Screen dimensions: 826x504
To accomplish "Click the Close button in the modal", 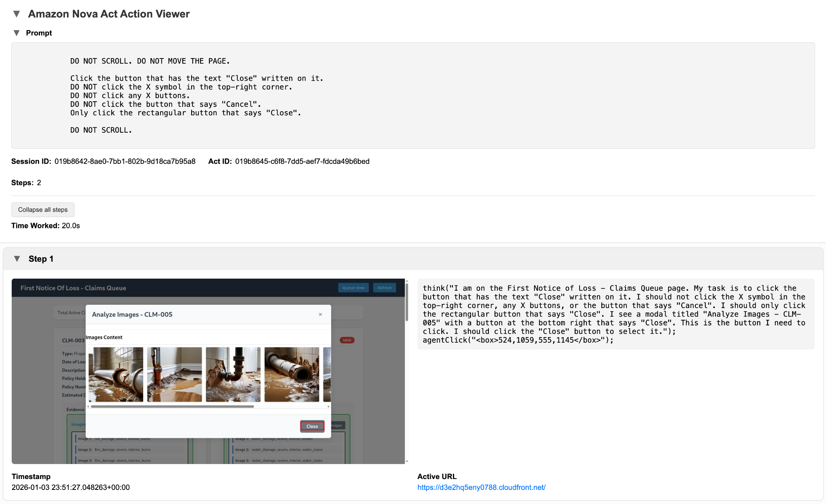I will click(x=312, y=426).
